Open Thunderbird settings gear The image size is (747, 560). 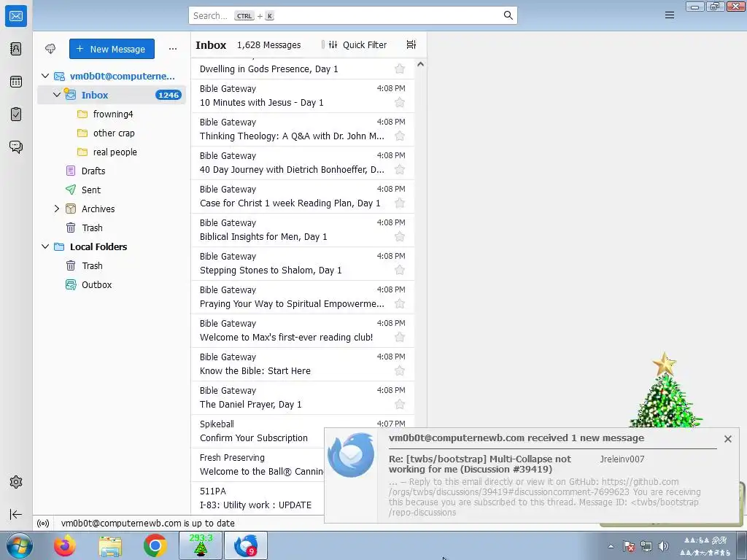click(16, 482)
